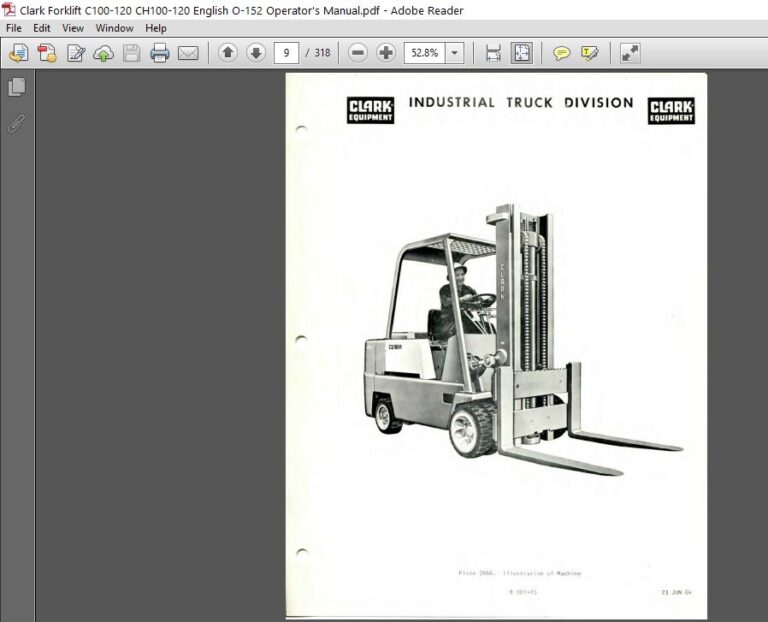Click the Upload to cloud icon
Viewport: 768px width, 622px height.
103,53
